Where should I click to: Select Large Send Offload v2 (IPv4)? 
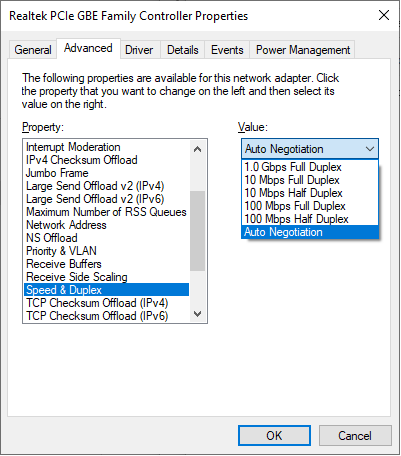[107, 186]
